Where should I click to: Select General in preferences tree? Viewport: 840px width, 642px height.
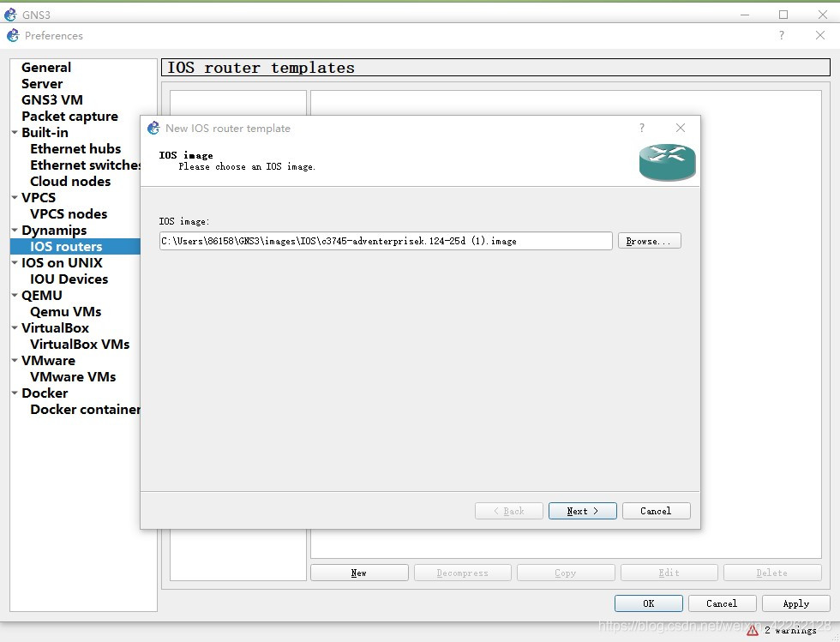[x=46, y=68]
